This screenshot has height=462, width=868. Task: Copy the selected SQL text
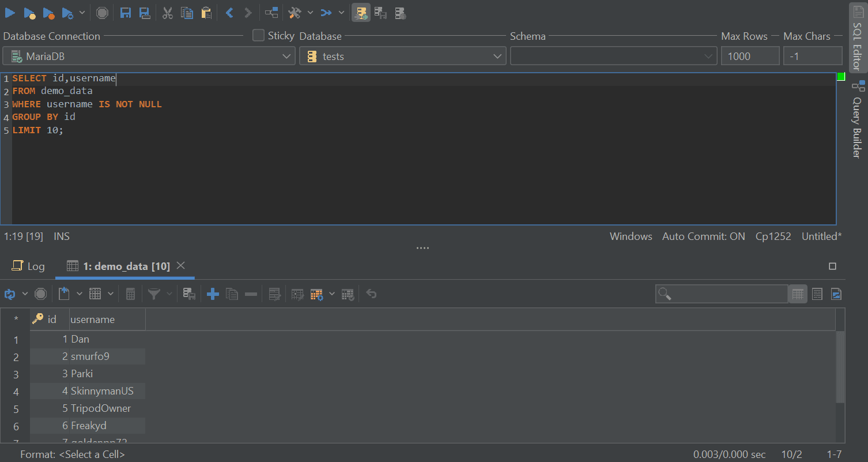coord(187,12)
